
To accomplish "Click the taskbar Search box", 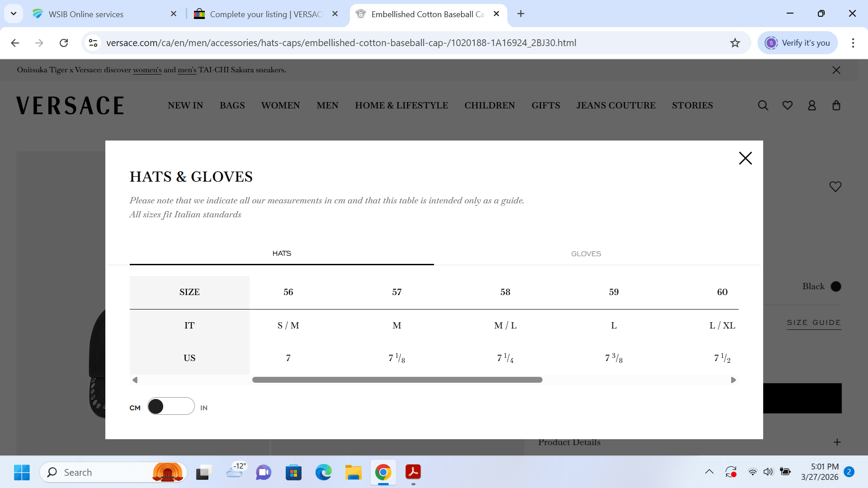I will pyautogui.click(x=113, y=473).
